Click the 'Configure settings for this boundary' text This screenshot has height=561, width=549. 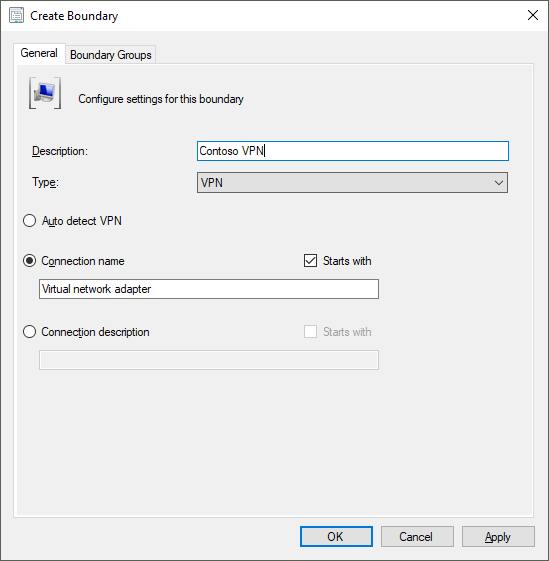click(161, 99)
